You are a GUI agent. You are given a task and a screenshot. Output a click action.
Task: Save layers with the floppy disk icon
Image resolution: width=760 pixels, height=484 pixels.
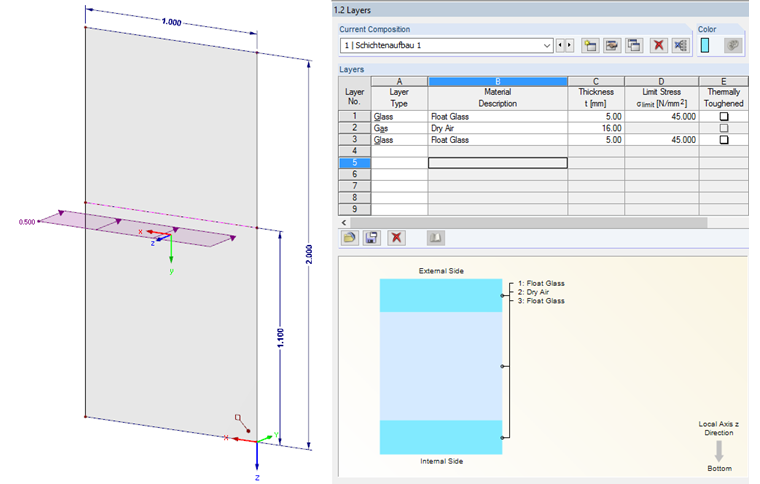coord(372,238)
